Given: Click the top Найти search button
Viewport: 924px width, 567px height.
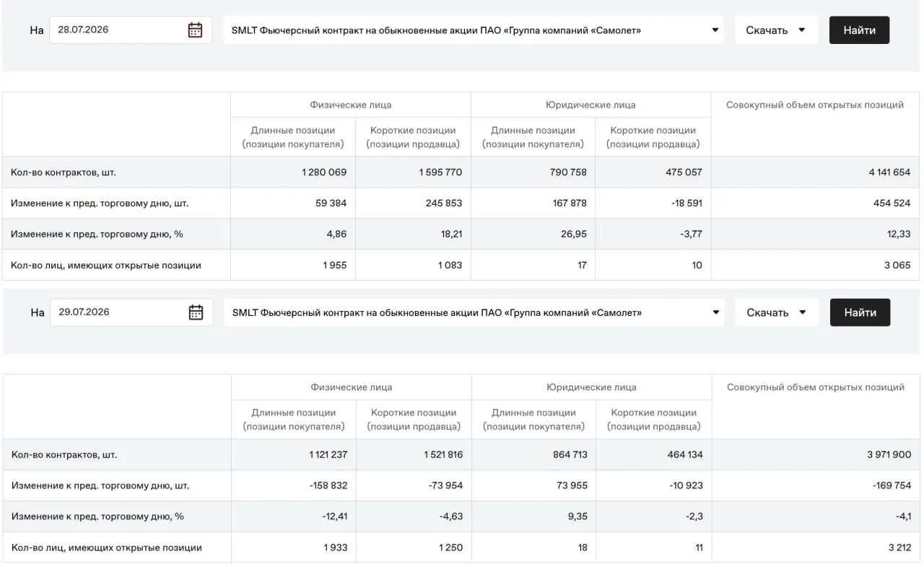Looking at the screenshot, I should pos(859,30).
